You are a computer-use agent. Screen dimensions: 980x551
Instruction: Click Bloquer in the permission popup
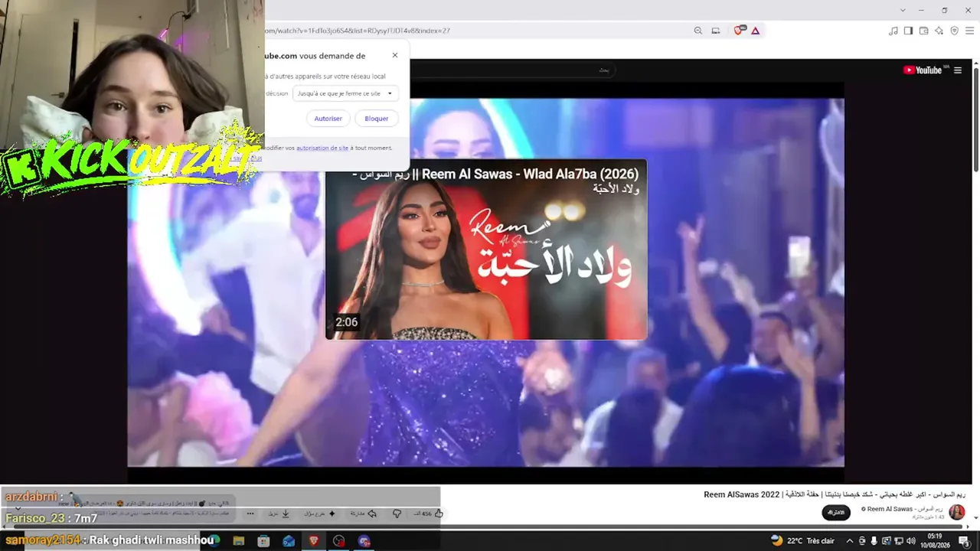(x=377, y=119)
